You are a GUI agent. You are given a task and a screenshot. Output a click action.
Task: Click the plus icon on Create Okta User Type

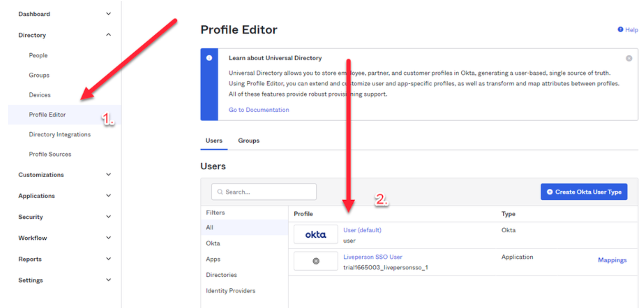549,192
